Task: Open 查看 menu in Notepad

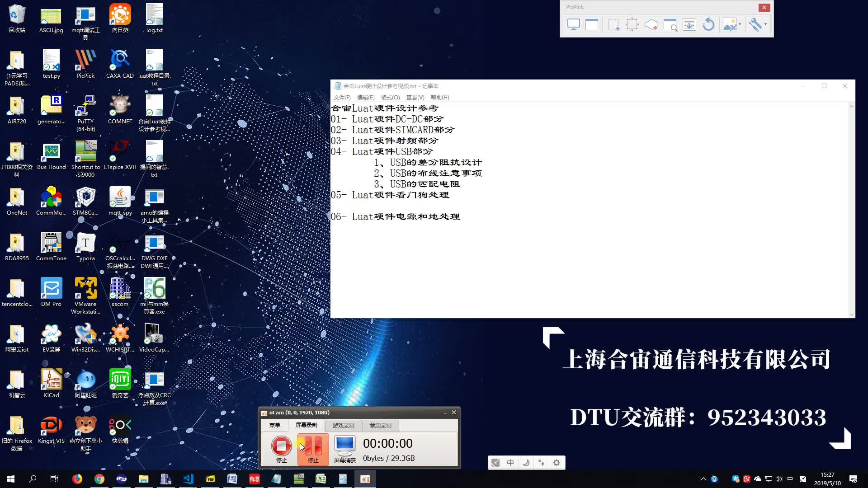Action: coord(414,97)
